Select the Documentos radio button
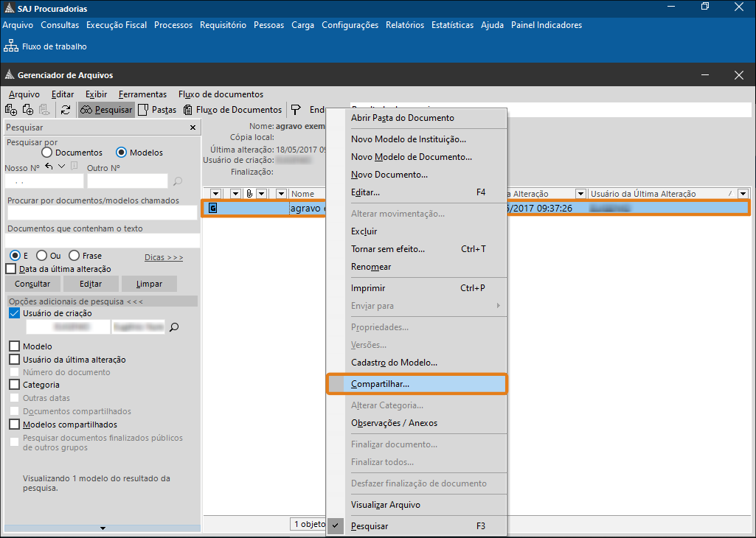Image resolution: width=756 pixels, height=538 pixels. tap(47, 153)
